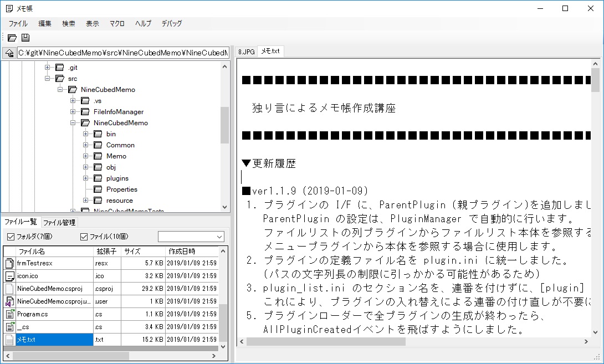
Task: Click the plugins folder icon in tree
Action: (98, 178)
